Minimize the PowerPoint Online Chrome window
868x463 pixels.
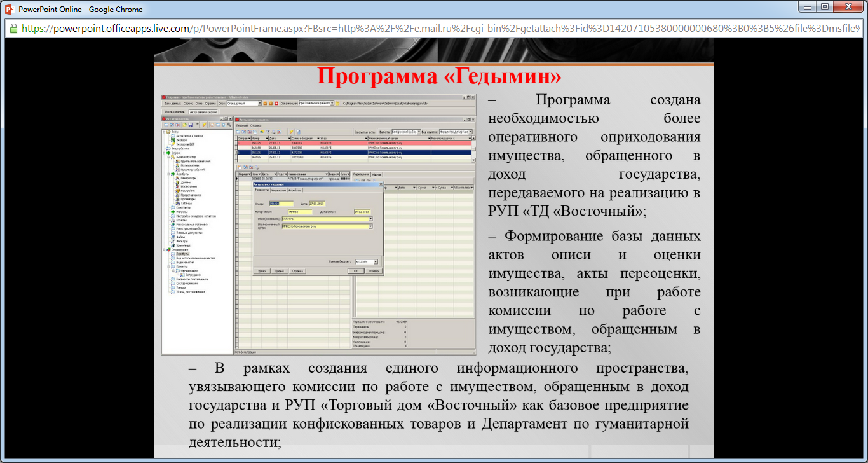click(x=809, y=6)
